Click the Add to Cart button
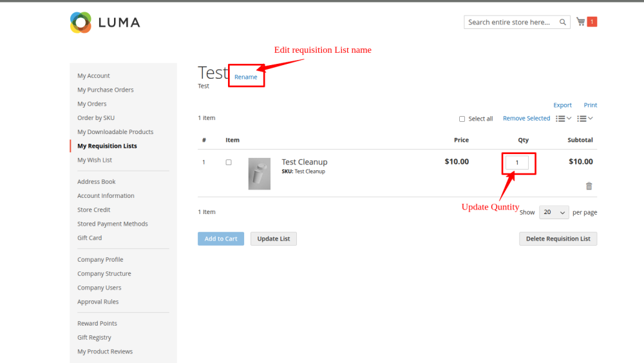644x363 pixels. click(221, 239)
